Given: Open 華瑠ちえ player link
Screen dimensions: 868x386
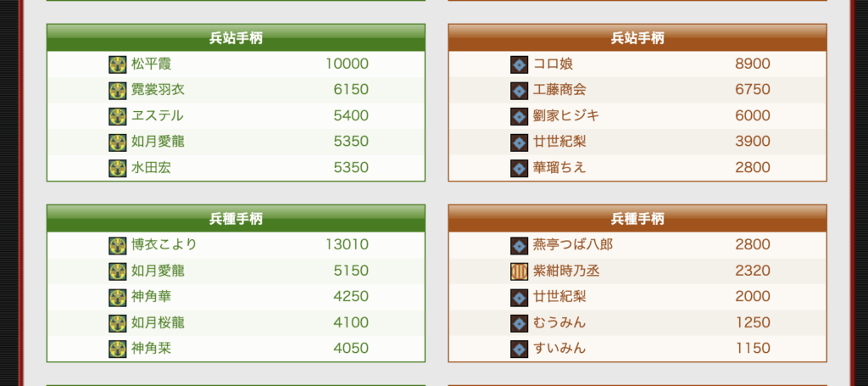Looking at the screenshot, I should point(559,167).
